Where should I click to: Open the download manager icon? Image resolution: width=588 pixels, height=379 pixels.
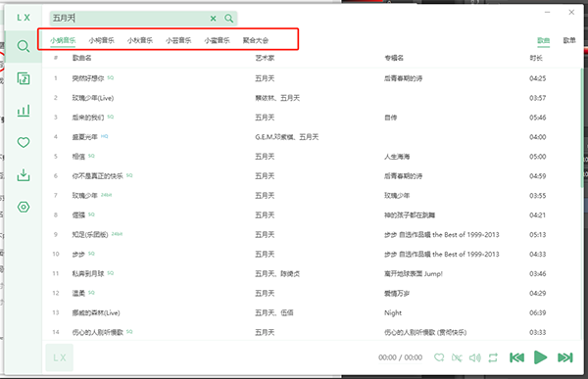click(24, 174)
